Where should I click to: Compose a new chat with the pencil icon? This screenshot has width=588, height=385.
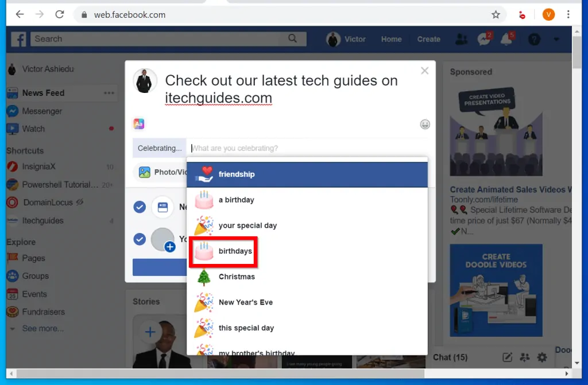pos(507,357)
